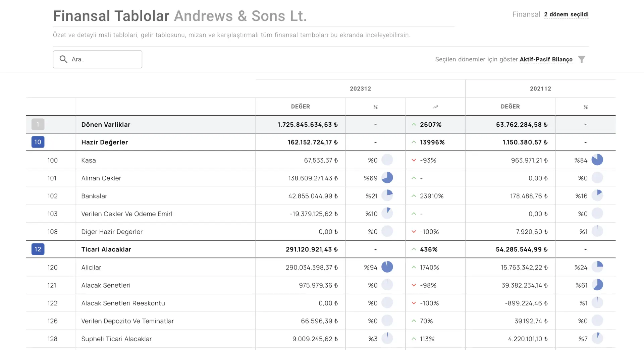
Task: Click the Kasa 202112 %84 pie chart
Action: [x=597, y=160]
